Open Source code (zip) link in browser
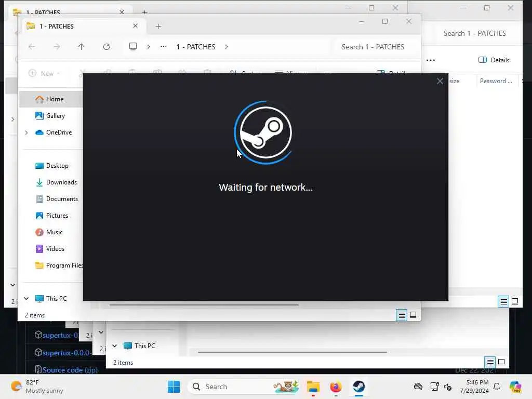Screen dimensions: 532x399 click(70, 370)
